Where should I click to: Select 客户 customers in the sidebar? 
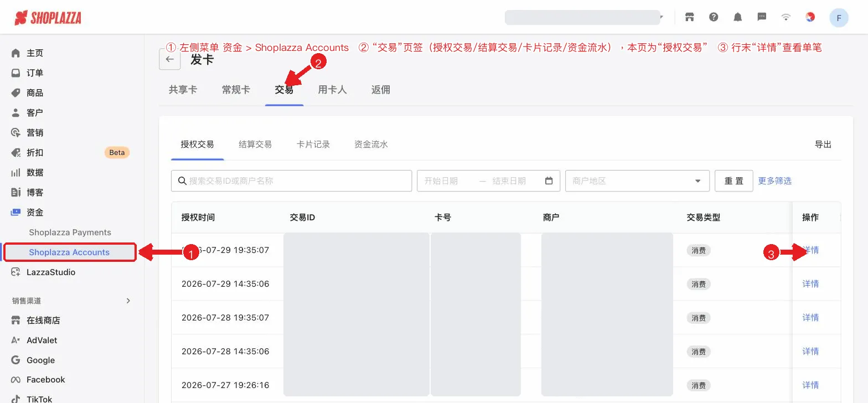pyautogui.click(x=35, y=113)
